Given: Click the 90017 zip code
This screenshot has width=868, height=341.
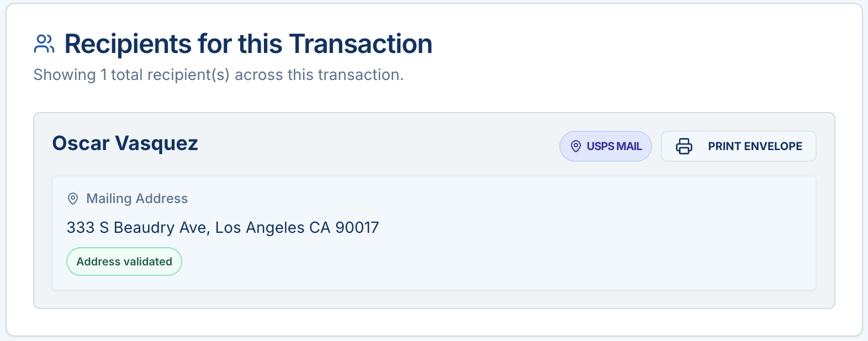Looking at the screenshot, I should point(357,228).
